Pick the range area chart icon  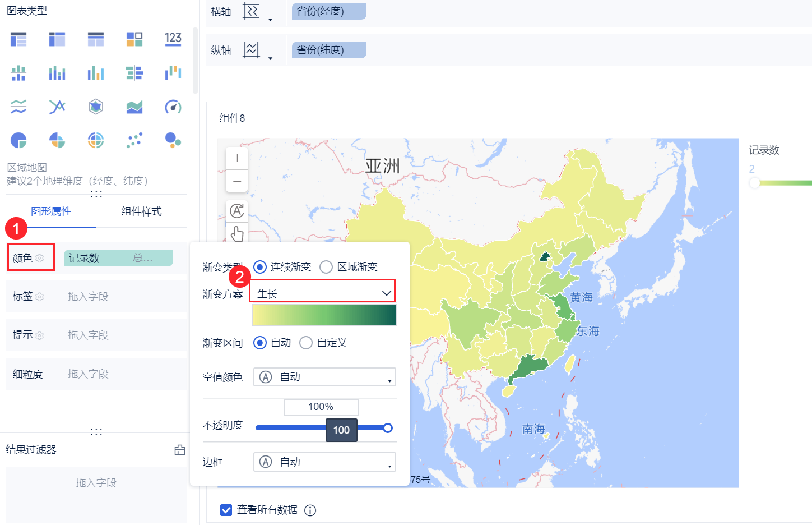(x=134, y=107)
